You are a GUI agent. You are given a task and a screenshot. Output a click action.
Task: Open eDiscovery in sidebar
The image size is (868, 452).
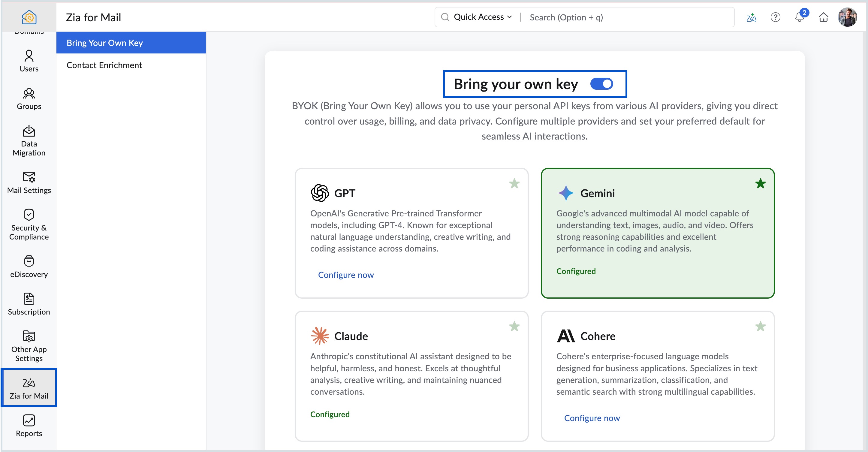pyautogui.click(x=29, y=267)
